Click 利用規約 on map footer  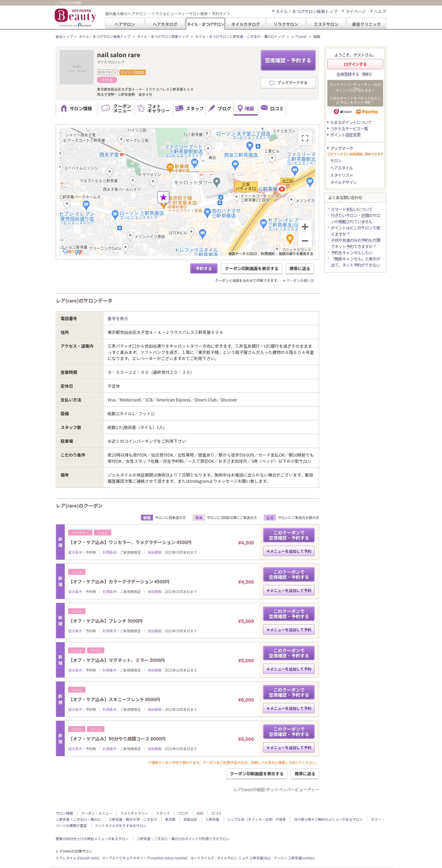267,254
